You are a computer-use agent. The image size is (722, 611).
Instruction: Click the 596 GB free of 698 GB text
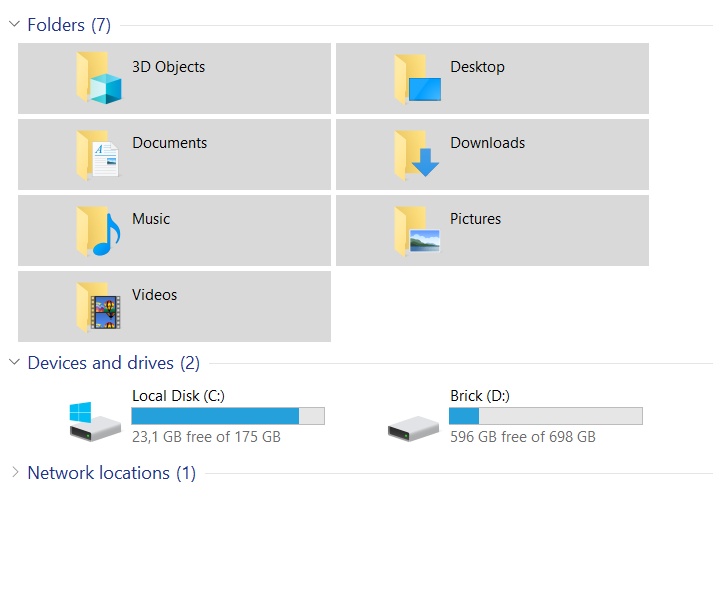[523, 436]
